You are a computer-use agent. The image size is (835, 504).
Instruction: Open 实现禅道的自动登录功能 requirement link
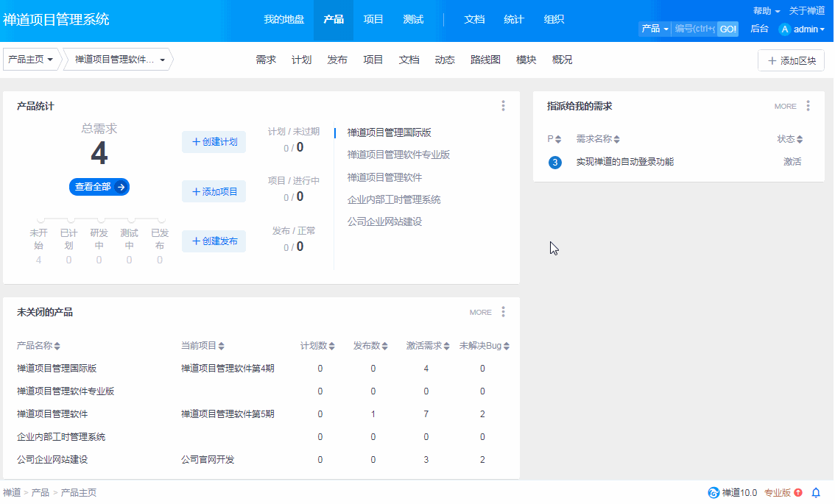click(624, 162)
